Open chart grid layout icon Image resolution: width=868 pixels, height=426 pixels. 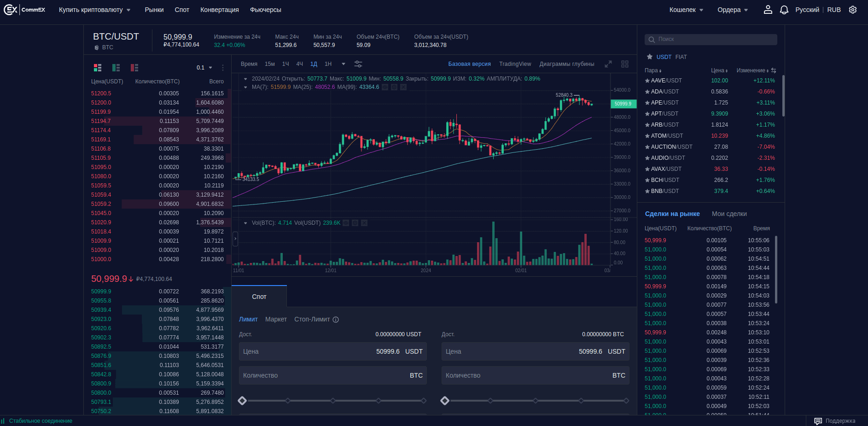point(625,64)
